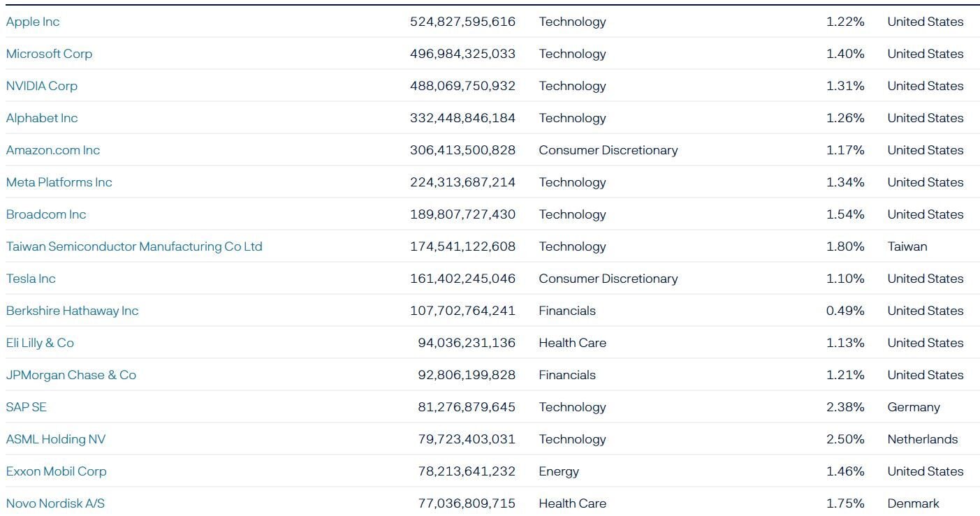
Task: Click the Novo Nordisk A/S link
Action: (x=56, y=503)
